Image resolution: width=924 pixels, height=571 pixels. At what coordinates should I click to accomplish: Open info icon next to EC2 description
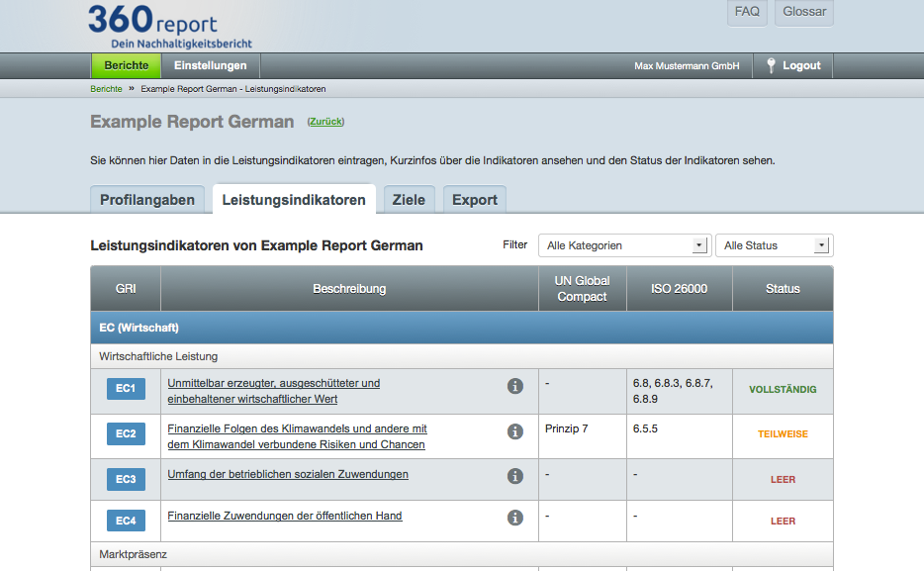coord(514,431)
